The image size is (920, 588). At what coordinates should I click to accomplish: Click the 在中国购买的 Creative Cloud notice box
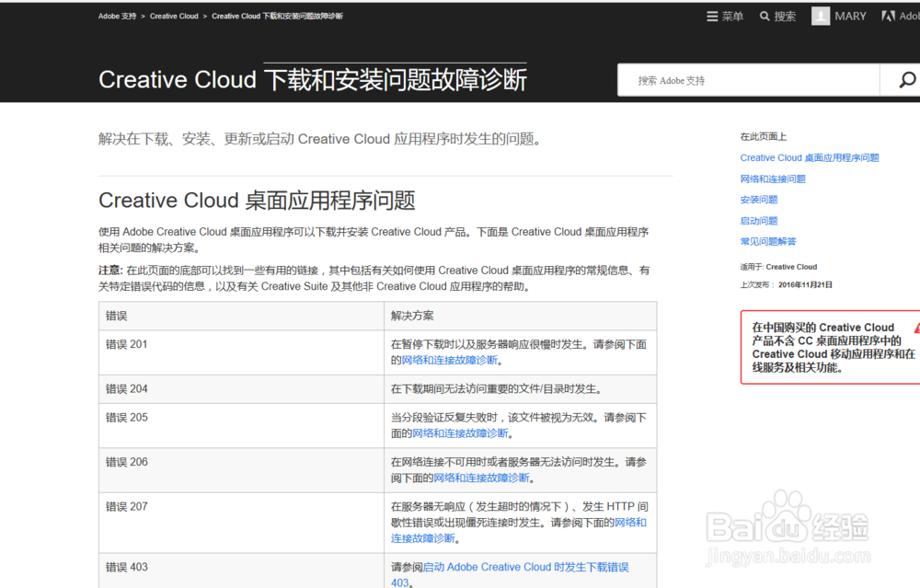click(831, 348)
